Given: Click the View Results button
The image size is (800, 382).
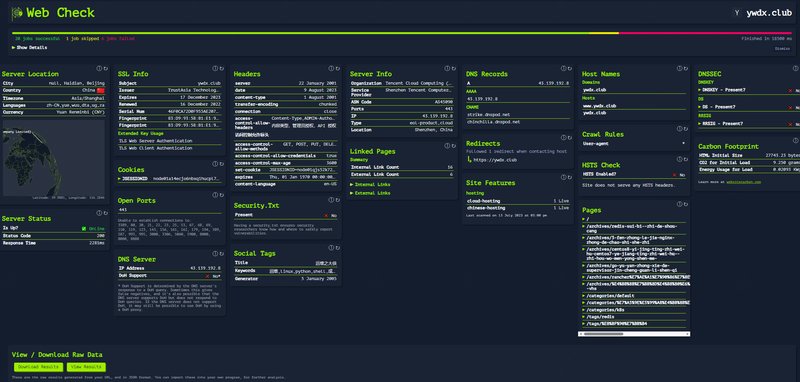Looking at the screenshot, I should click(x=86, y=367).
